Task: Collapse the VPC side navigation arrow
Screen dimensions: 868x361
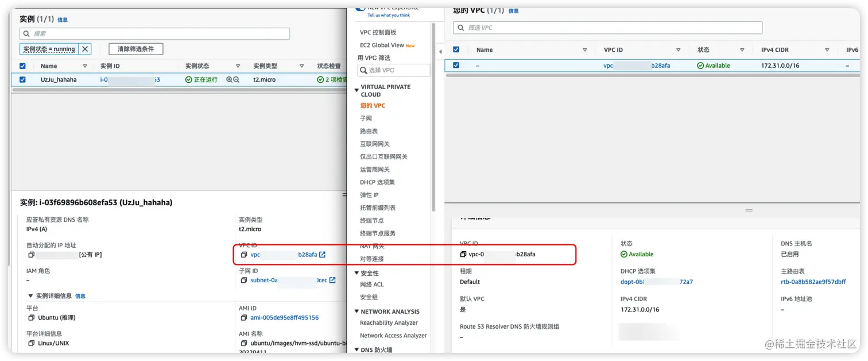Action: 440,52
